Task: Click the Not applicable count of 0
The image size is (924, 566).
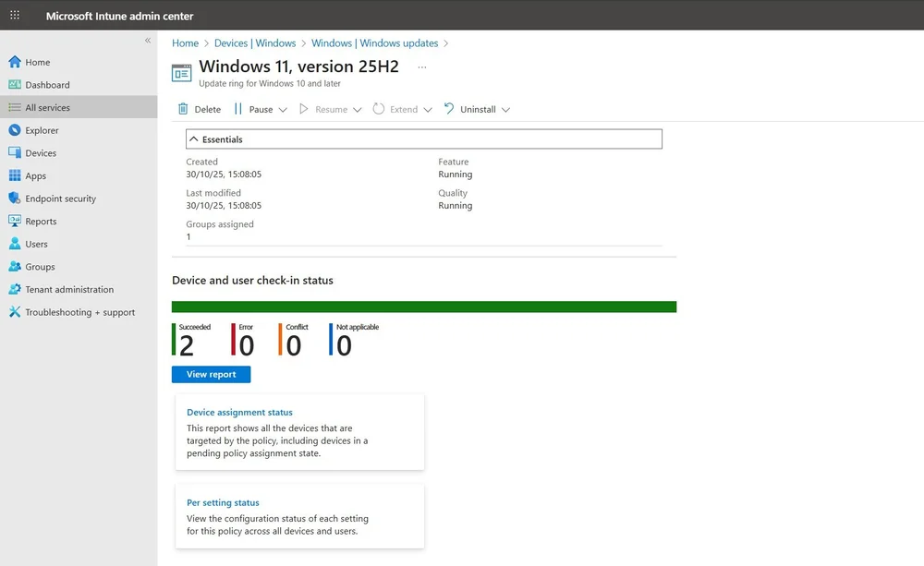Action: pos(344,345)
